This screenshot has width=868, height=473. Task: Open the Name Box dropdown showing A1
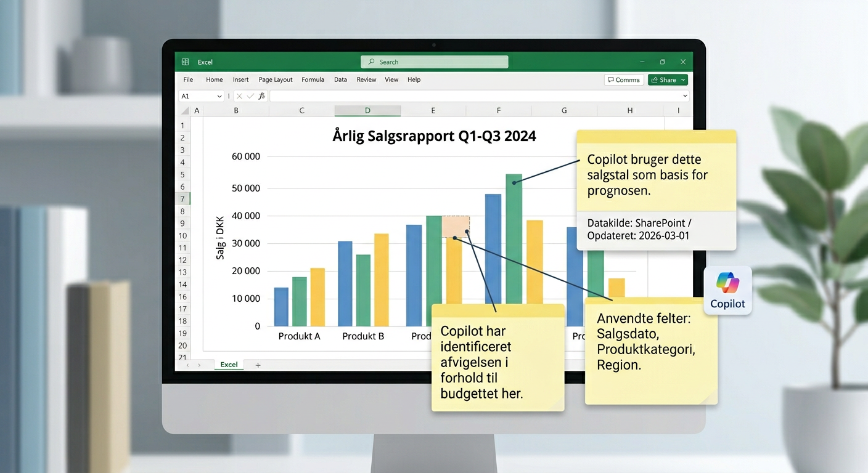[219, 95]
